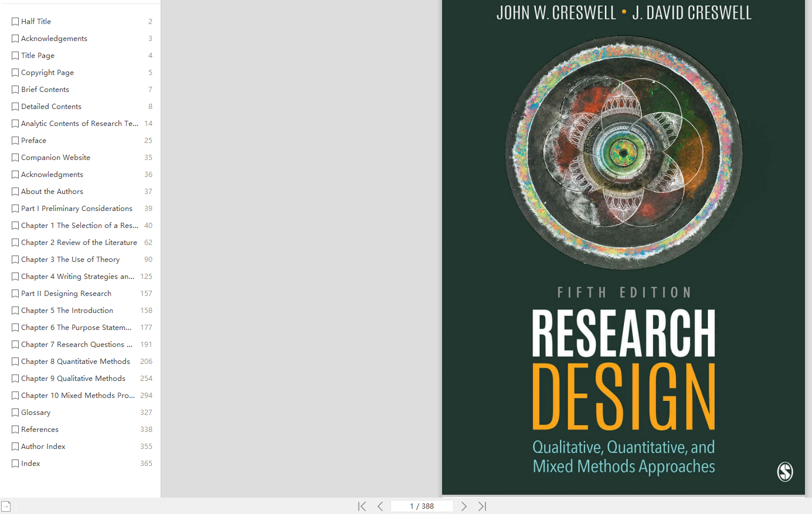This screenshot has width=812, height=514.
Task: Click the bookmark icon beside Preface
Action: tap(14, 140)
